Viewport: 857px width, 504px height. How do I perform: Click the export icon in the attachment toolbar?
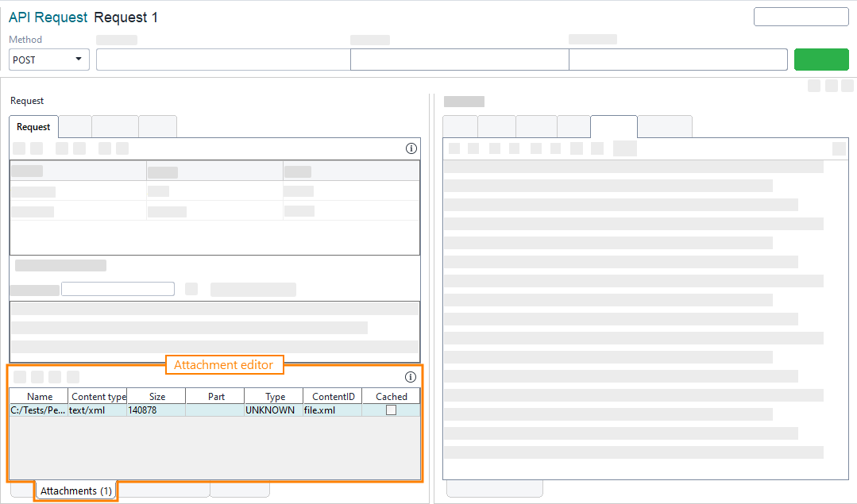[x=73, y=376]
